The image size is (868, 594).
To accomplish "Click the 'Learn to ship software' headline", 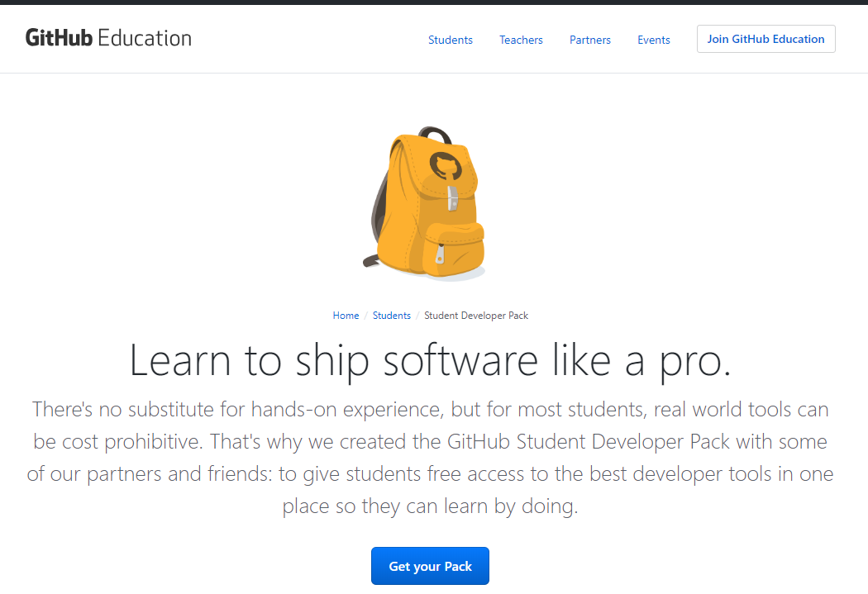I will [x=431, y=360].
